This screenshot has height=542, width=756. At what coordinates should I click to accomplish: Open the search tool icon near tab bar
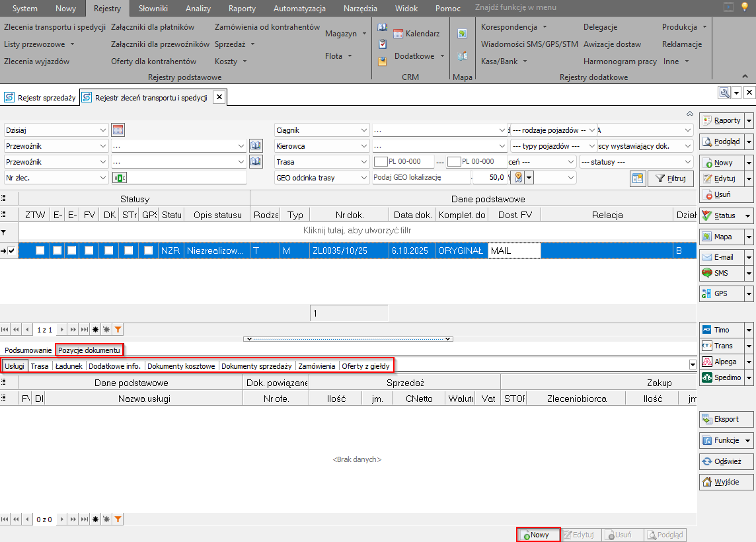(x=724, y=93)
